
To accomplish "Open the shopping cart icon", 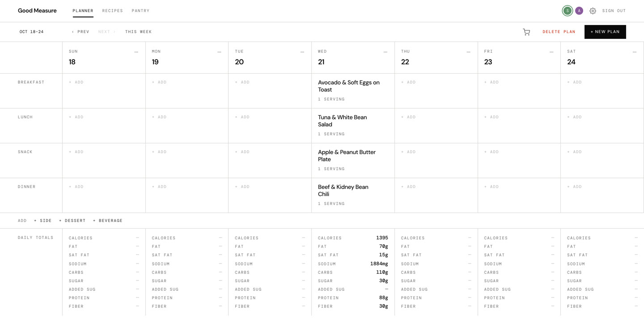I will coord(526,32).
